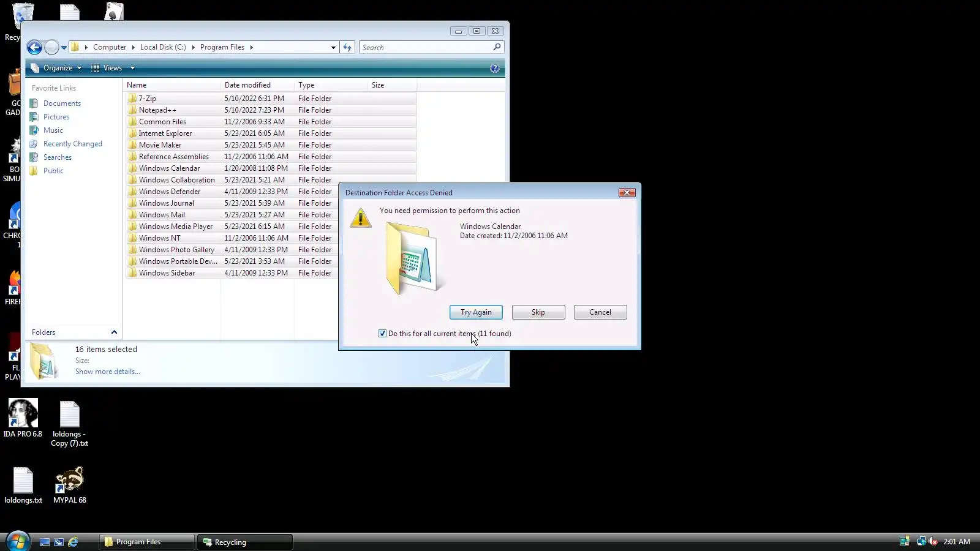The image size is (980, 551).
Task: Sort by the Size column header
Action: point(392,85)
